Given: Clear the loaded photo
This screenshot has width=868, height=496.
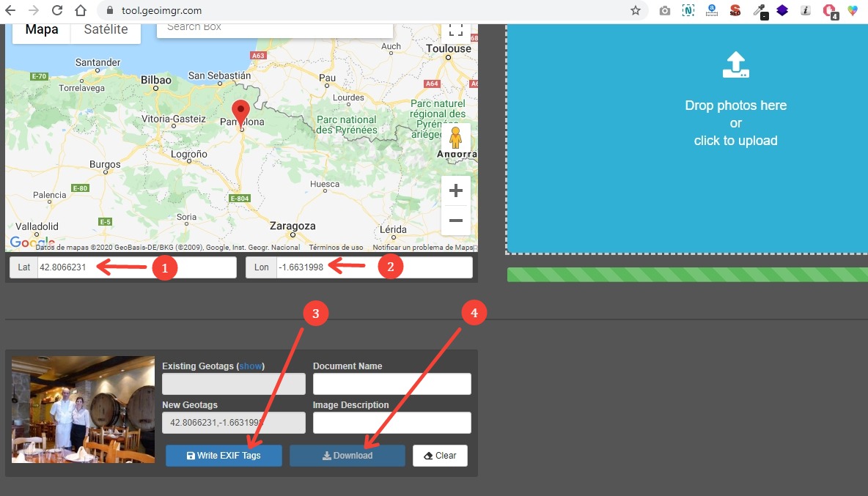Looking at the screenshot, I should click(440, 455).
